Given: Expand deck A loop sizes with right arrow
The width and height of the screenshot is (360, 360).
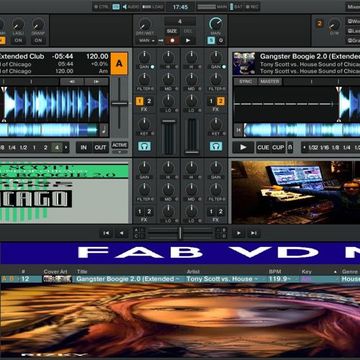Looking at the screenshot, I should (66, 147).
